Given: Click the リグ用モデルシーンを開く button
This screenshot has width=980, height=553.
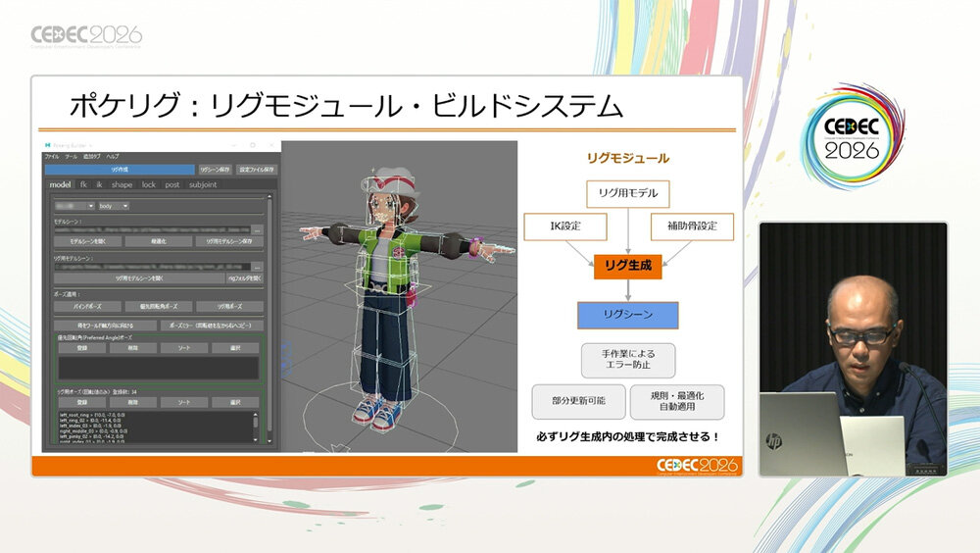Looking at the screenshot, I should coord(139,278).
